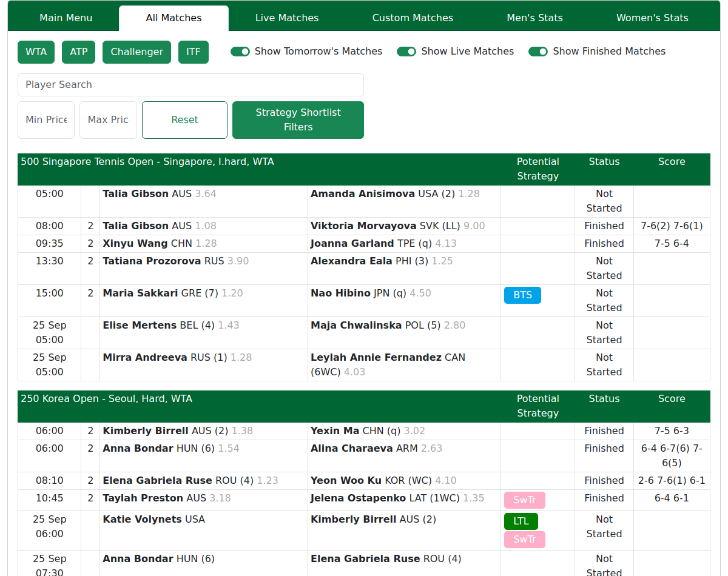The image size is (728, 576).
Task: Filter by ITF tour button
Action: pyautogui.click(x=194, y=52)
